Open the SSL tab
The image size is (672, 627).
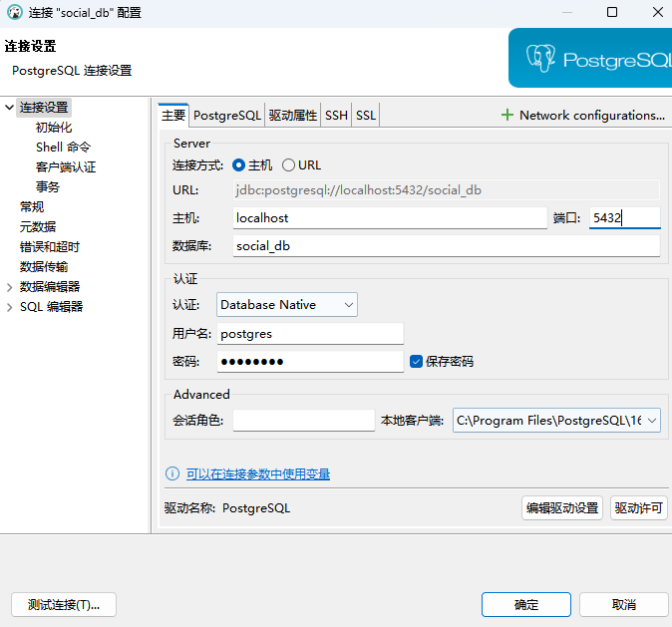click(366, 116)
